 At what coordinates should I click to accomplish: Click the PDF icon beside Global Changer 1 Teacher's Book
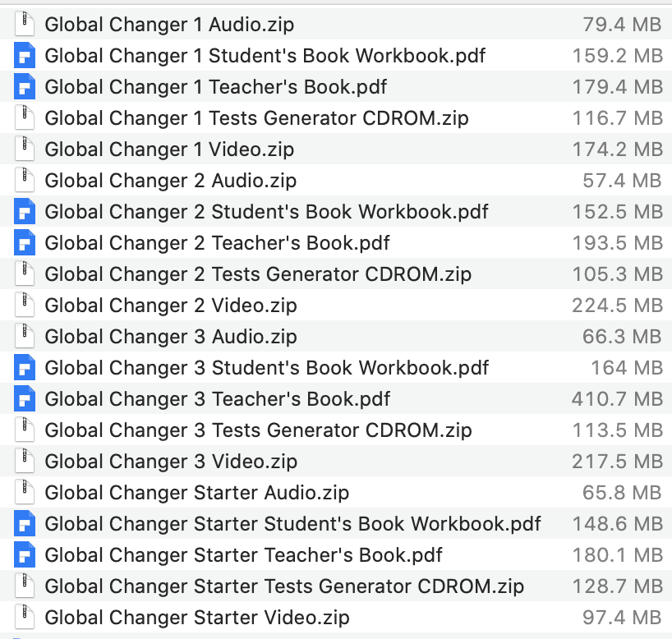pos(26,86)
